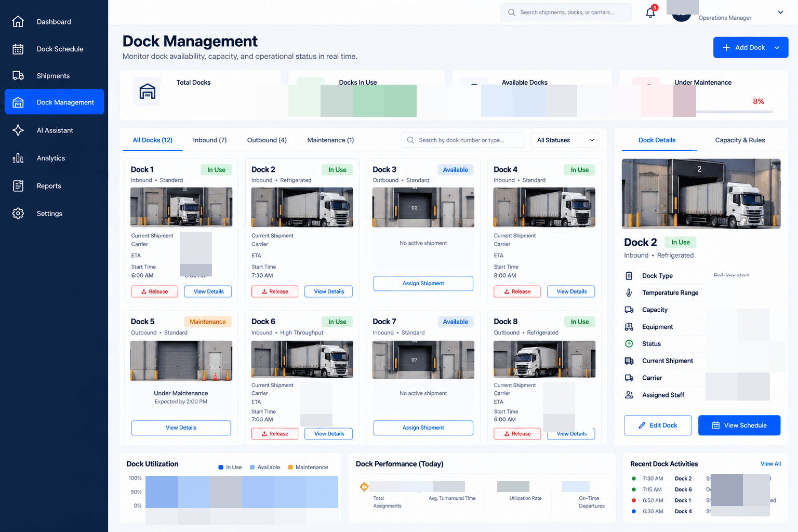The height and width of the screenshot is (532, 798).
Task: Expand the Add Dock dropdown arrow
Action: click(x=777, y=48)
